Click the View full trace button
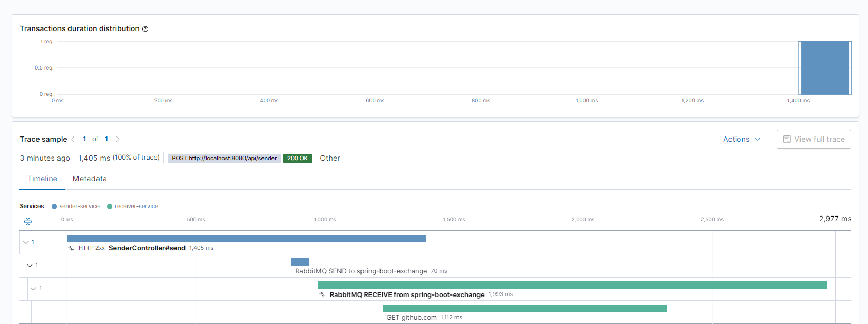The height and width of the screenshot is (324, 868). point(814,139)
